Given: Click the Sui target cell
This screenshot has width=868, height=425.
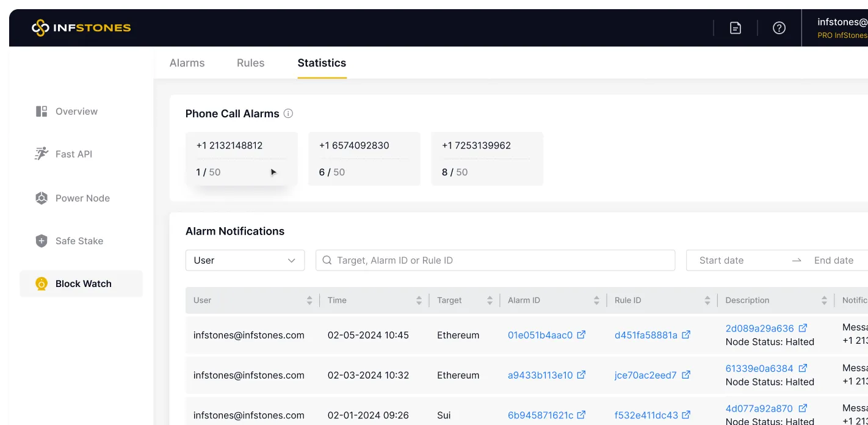Looking at the screenshot, I should coord(444,415).
